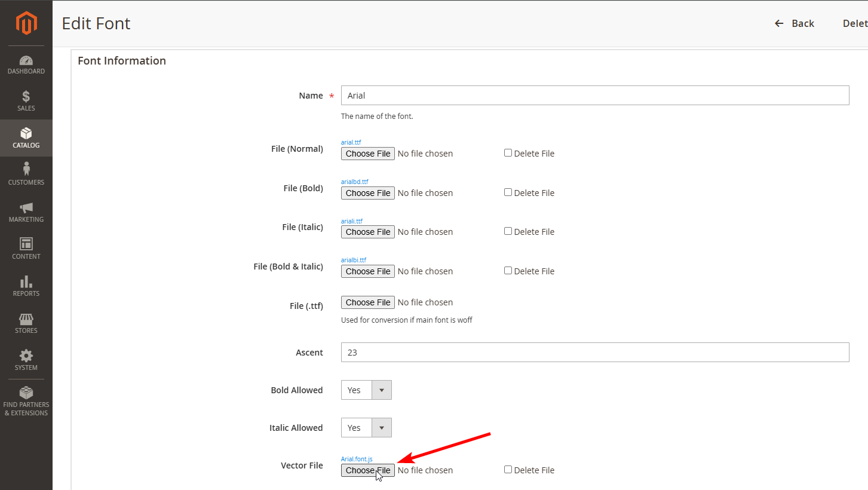Open the Content layout icon
868x490 pixels.
(x=26, y=244)
